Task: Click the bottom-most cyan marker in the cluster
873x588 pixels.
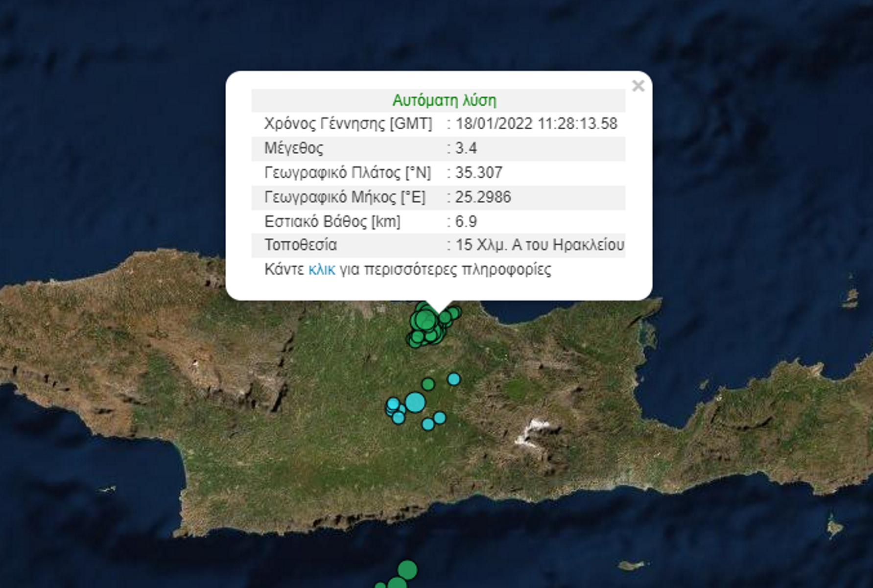Action: pyautogui.click(x=428, y=424)
